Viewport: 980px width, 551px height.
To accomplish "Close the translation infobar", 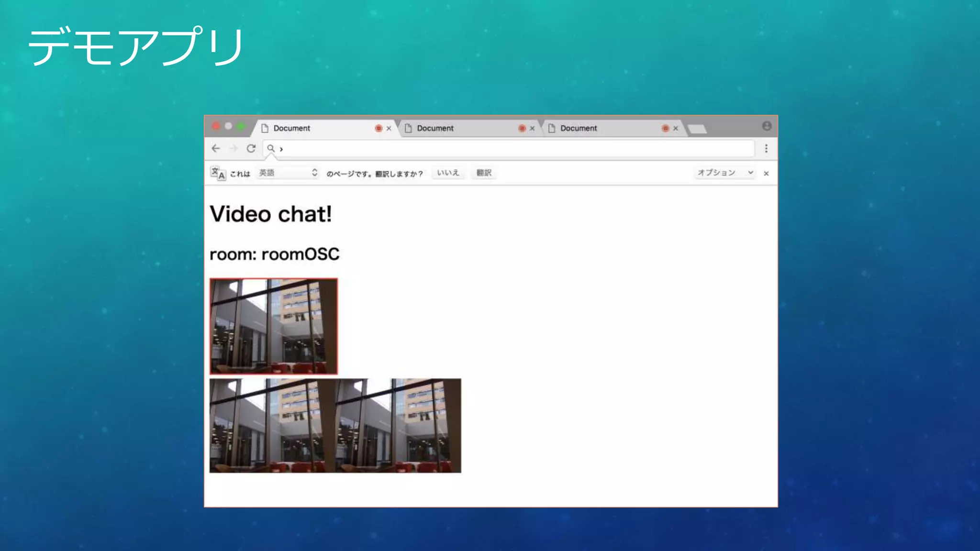I will click(766, 174).
